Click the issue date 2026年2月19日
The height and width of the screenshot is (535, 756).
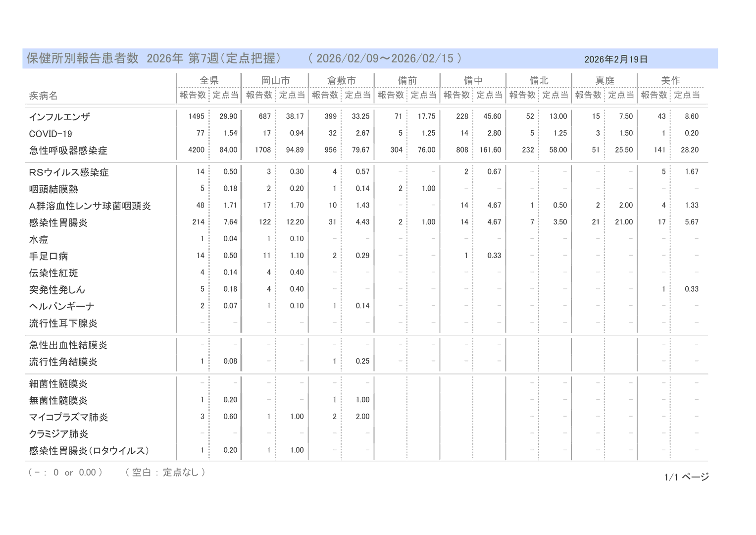click(x=616, y=59)
